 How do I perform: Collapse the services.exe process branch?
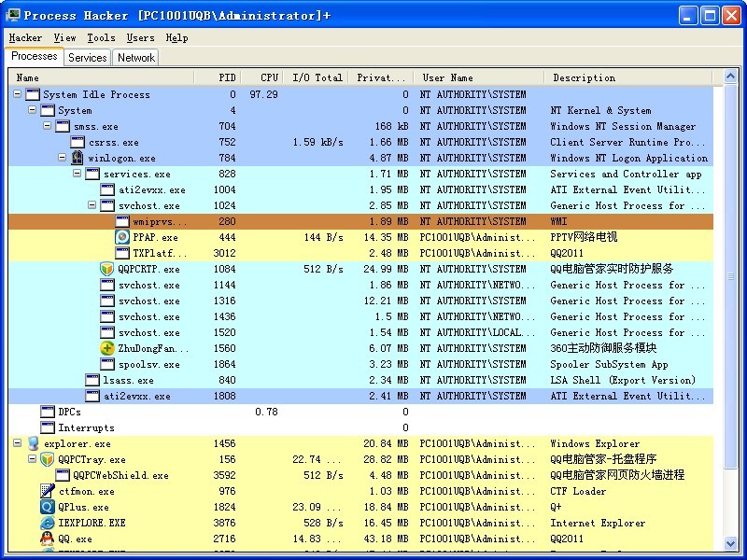click(x=78, y=174)
